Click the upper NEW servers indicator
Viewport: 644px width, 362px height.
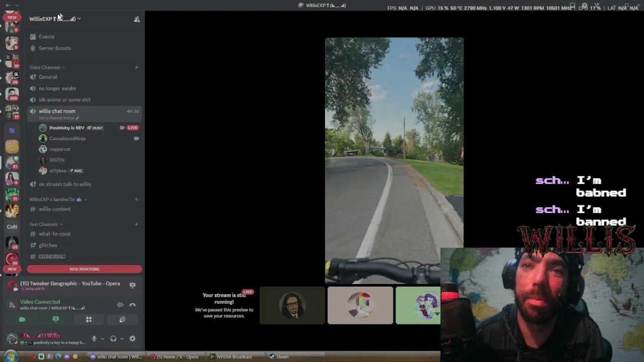coord(12,17)
